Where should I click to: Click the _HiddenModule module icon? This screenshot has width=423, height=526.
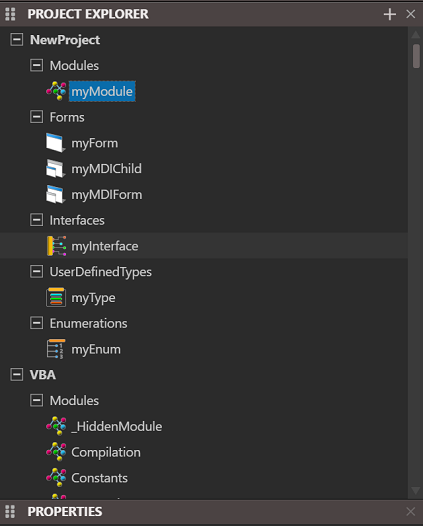click(x=56, y=426)
